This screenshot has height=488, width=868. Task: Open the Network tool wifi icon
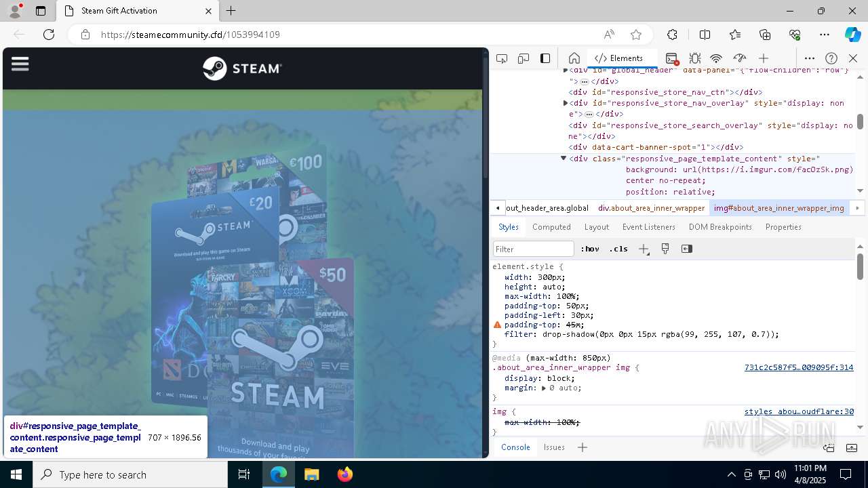pos(716,58)
